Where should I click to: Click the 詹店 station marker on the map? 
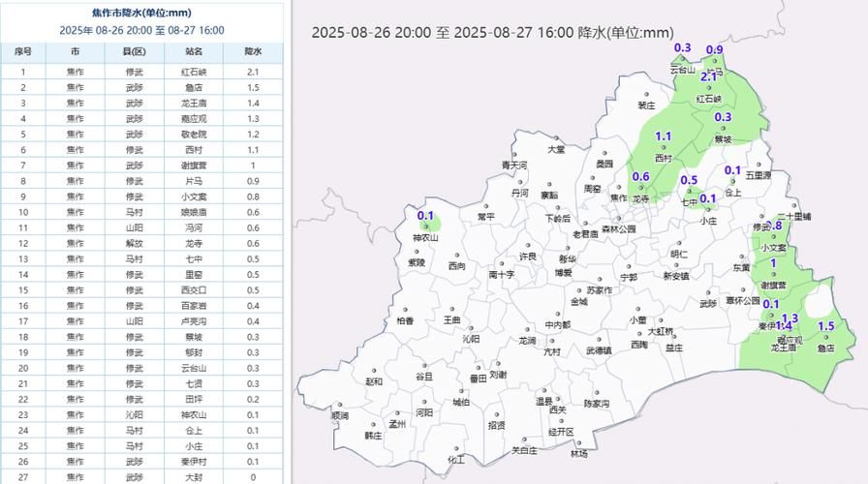(826, 338)
